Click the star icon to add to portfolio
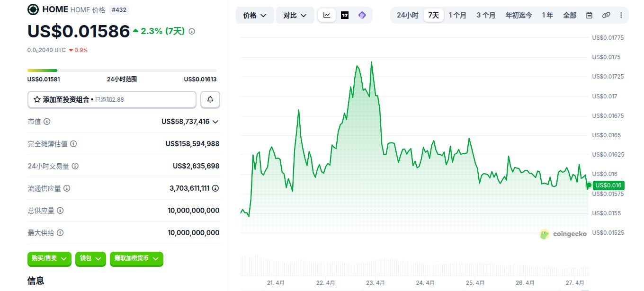Image resolution: width=644 pixels, height=291 pixels. point(37,99)
